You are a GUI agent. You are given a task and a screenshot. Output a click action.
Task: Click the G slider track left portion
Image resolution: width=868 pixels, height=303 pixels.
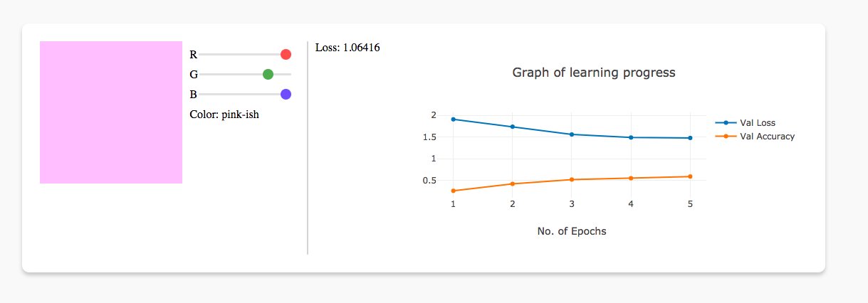[229, 74]
